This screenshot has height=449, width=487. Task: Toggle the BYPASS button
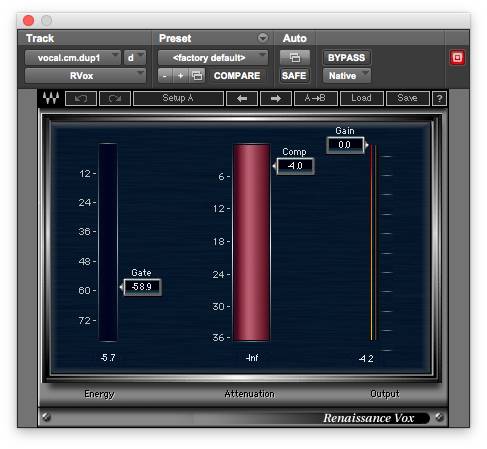(x=346, y=58)
